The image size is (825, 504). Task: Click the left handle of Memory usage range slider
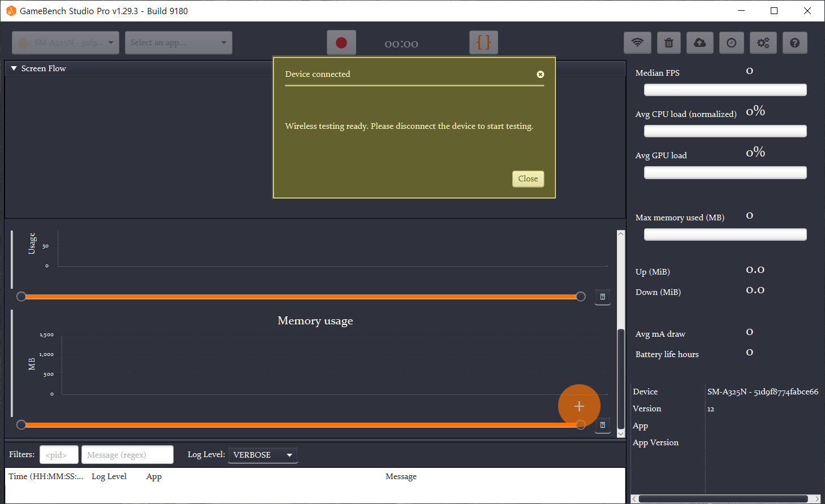pyautogui.click(x=21, y=425)
